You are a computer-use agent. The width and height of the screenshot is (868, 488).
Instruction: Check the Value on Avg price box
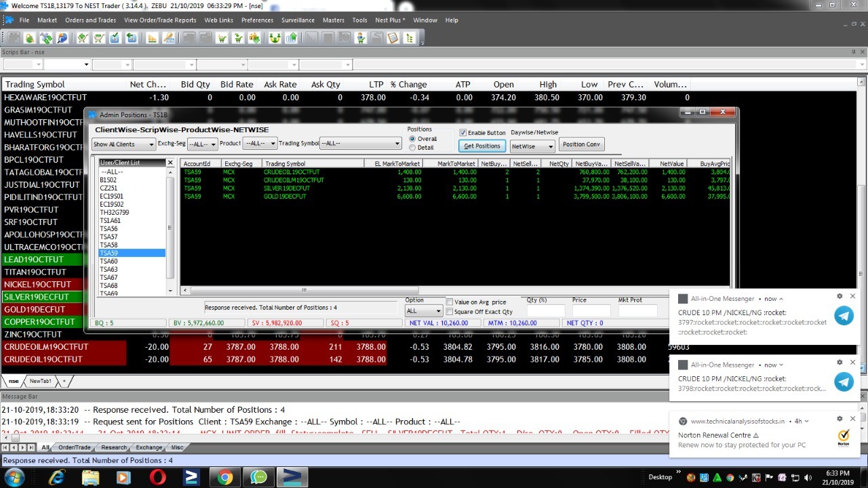(450, 302)
